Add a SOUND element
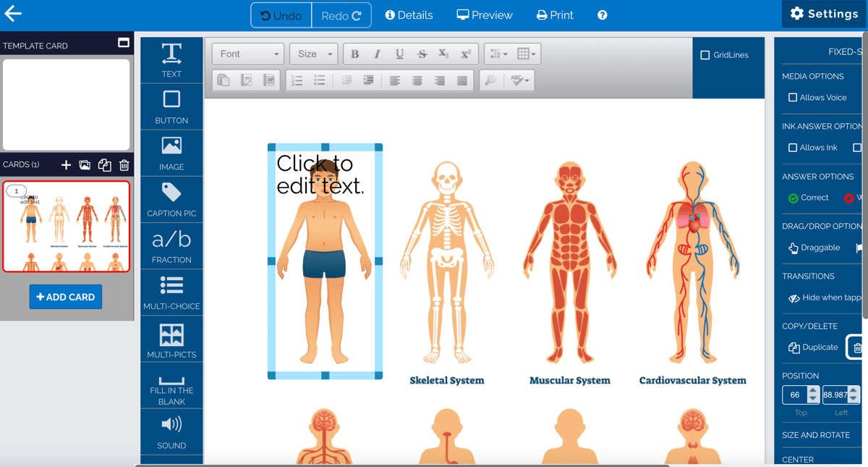This screenshot has height=467, width=868. click(x=171, y=431)
